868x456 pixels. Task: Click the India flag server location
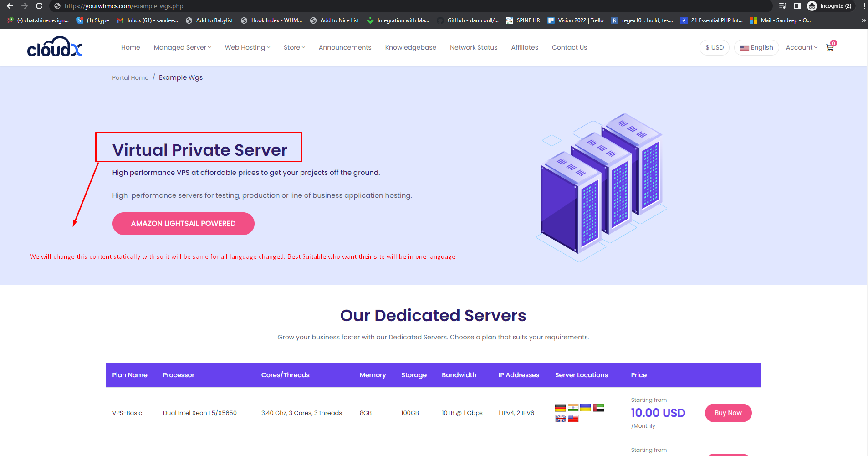pos(573,408)
